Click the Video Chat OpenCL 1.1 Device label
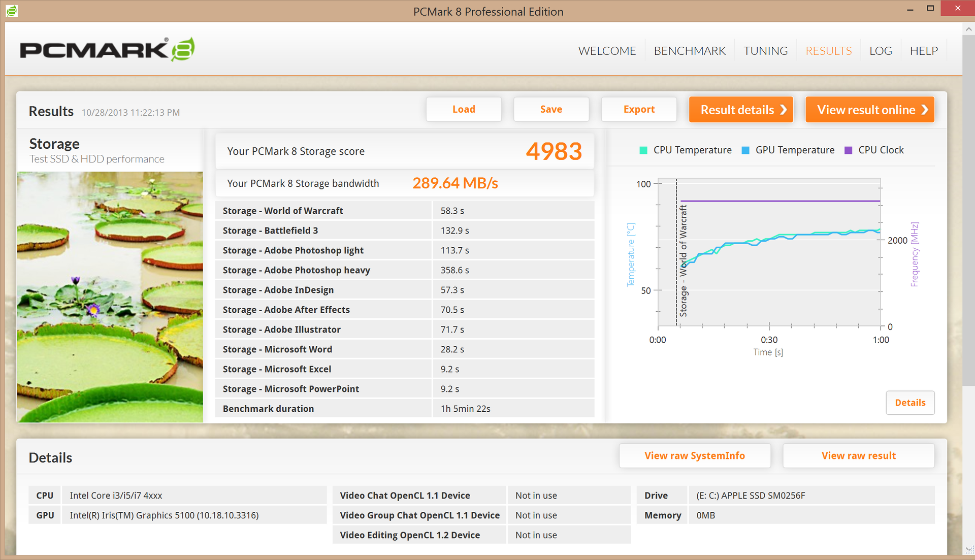The height and width of the screenshot is (560, 975). coord(405,496)
